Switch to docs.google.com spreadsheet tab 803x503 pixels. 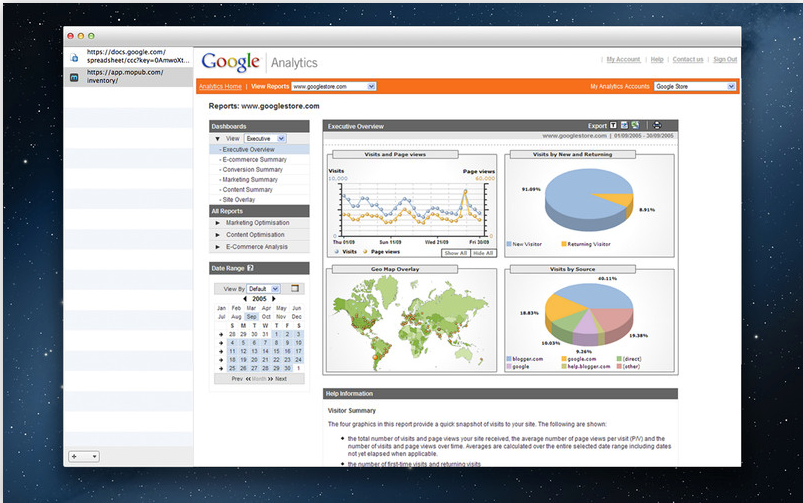(129, 56)
